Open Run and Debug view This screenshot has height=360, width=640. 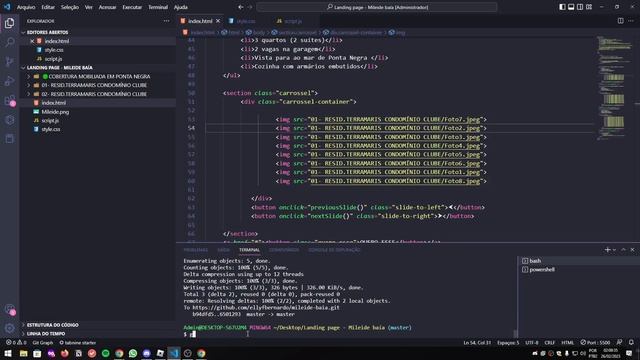tap(9, 81)
